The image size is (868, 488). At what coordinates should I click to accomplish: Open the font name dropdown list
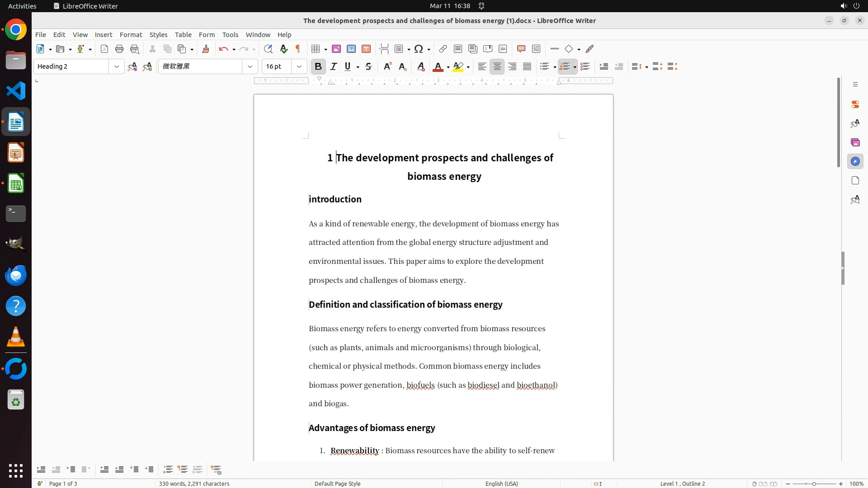(250, 66)
